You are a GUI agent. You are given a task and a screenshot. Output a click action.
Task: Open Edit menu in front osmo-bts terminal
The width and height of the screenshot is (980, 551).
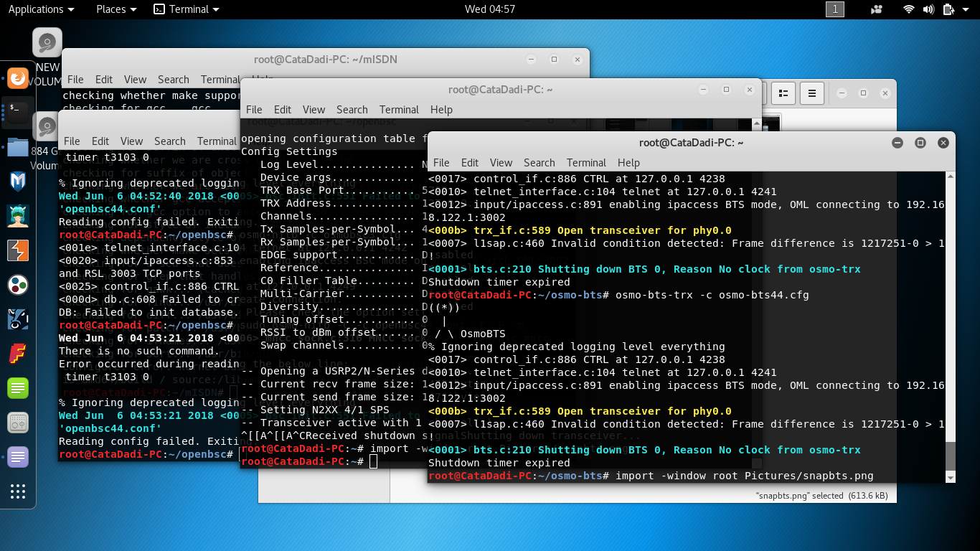pos(470,163)
